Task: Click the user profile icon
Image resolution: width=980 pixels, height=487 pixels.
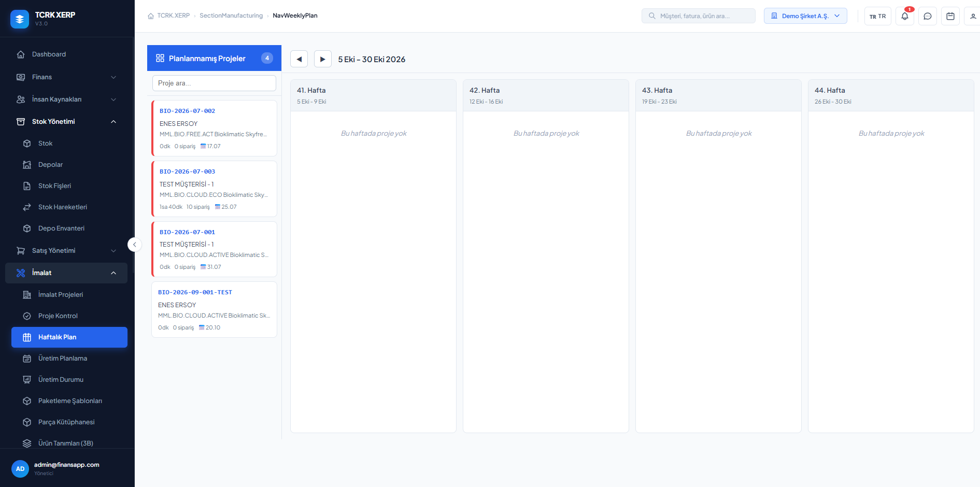Action: coord(973,16)
